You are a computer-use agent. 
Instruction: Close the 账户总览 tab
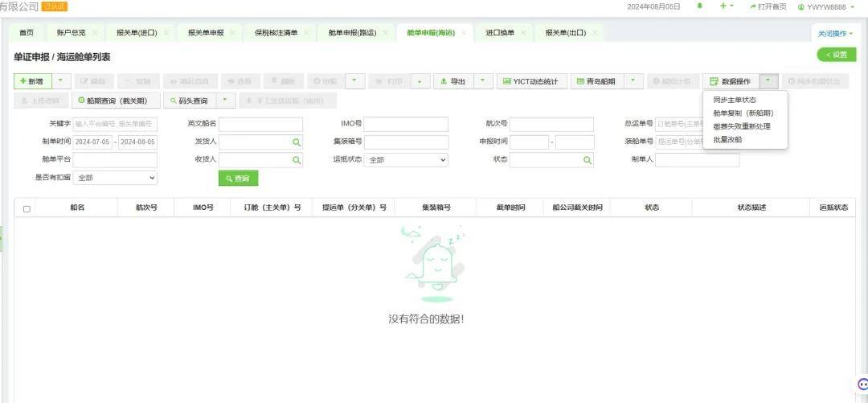pos(95,33)
